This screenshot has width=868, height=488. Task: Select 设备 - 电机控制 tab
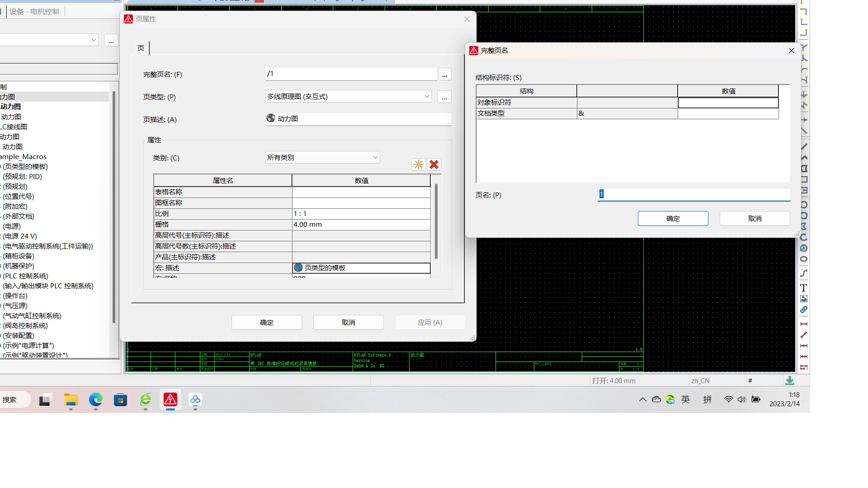pos(34,11)
